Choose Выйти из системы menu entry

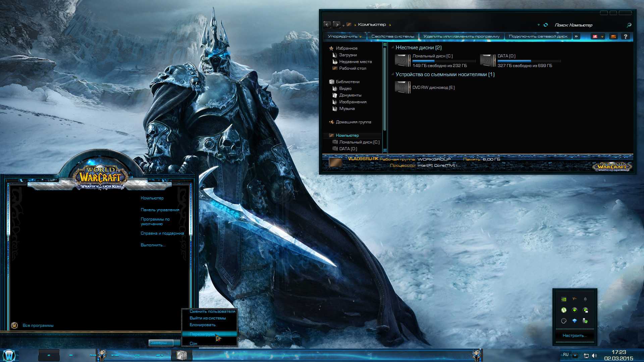point(210,318)
